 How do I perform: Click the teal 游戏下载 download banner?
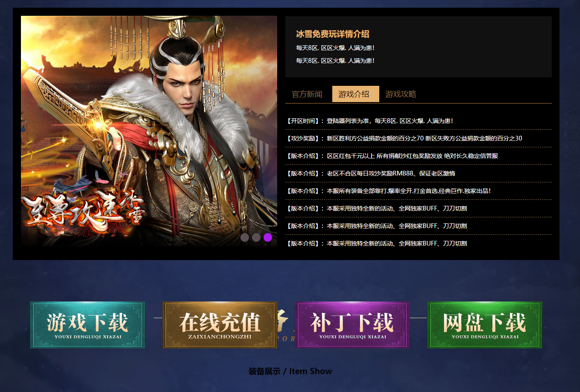[x=88, y=325]
